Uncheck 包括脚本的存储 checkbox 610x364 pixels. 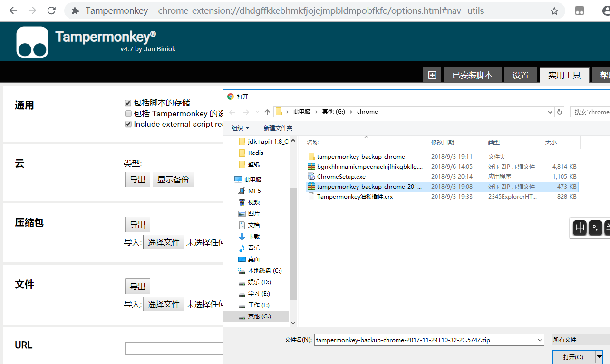128,103
